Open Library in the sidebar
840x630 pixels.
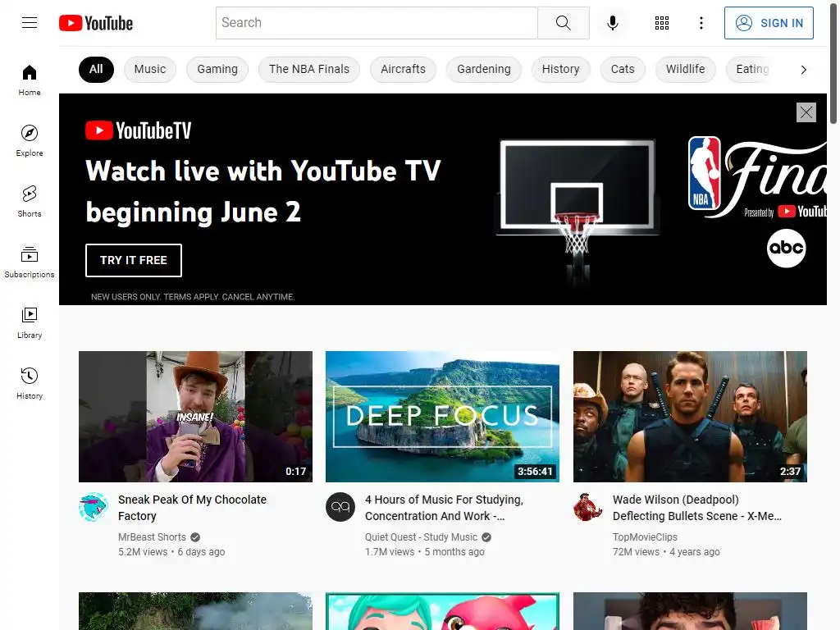[x=30, y=323]
